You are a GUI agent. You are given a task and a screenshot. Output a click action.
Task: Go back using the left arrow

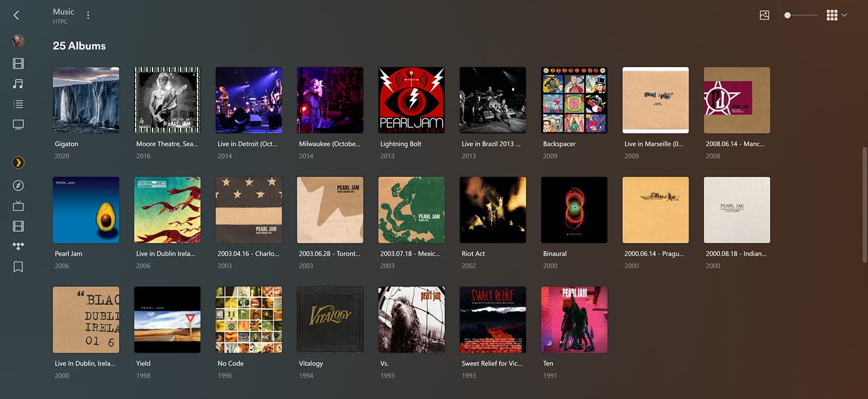[x=16, y=15]
